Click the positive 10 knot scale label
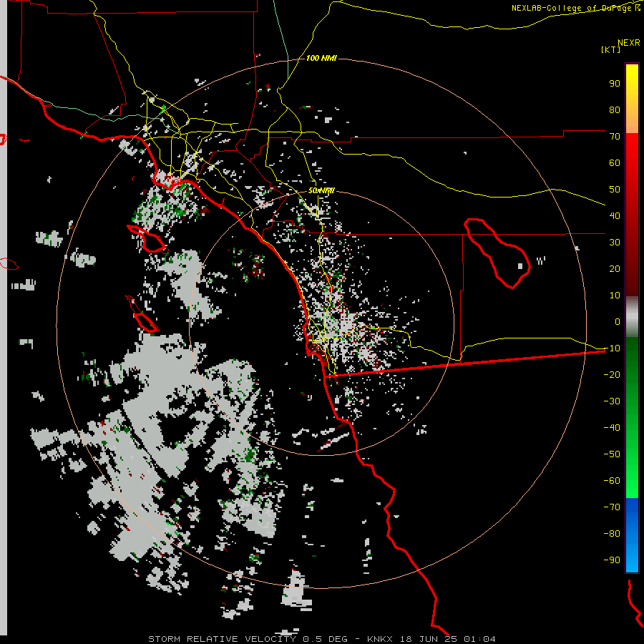The width and height of the screenshot is (644, 644). point(615,296)
